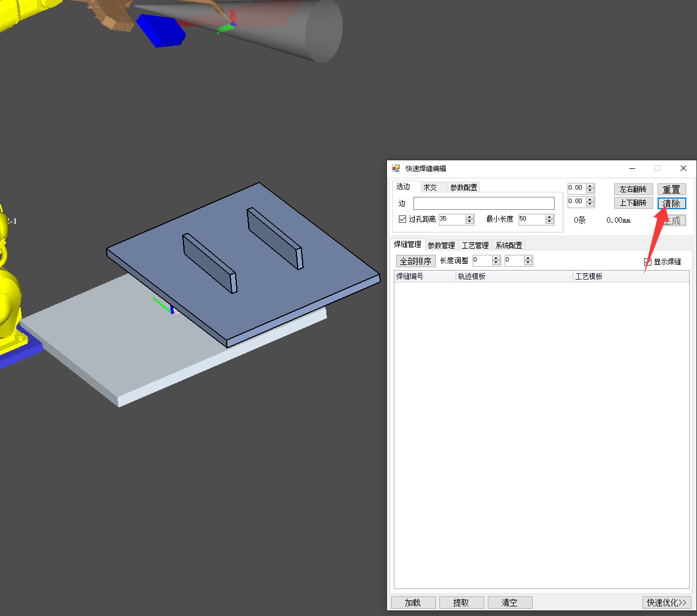
Task: Minimize the 快速焊缝编辑 dialog
Action: click(632, 168)
